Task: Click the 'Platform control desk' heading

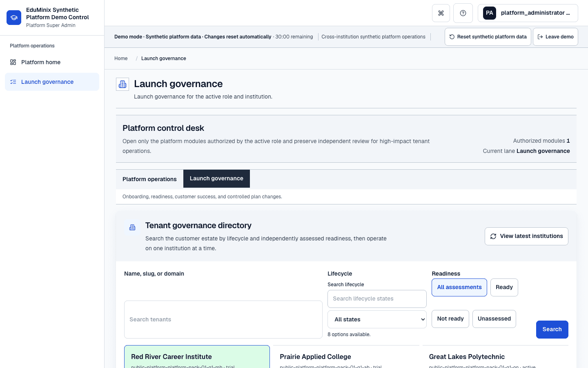Action: pos(163,128)
